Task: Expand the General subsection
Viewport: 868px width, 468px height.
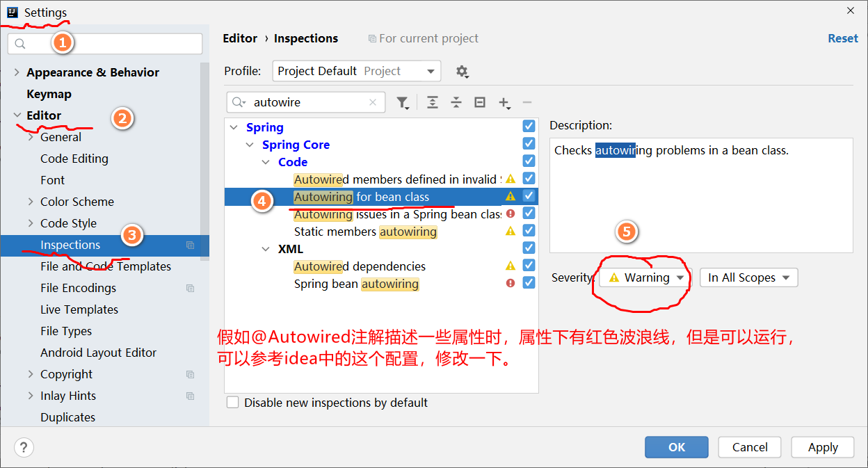Action: (x=31, y=137)
